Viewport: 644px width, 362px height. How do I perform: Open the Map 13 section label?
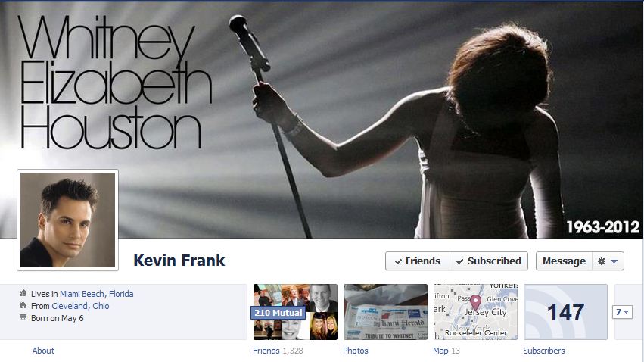coord(446,351)
